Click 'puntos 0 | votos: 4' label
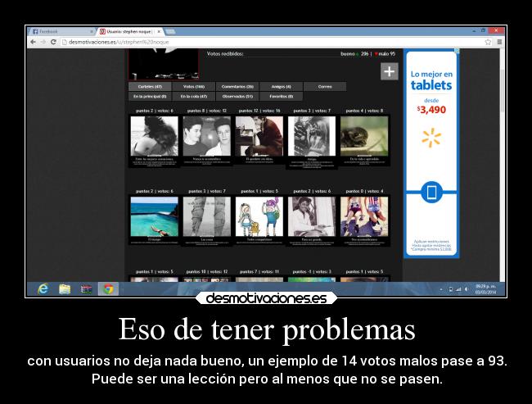The image size is (532, 404). coord(364,191)
